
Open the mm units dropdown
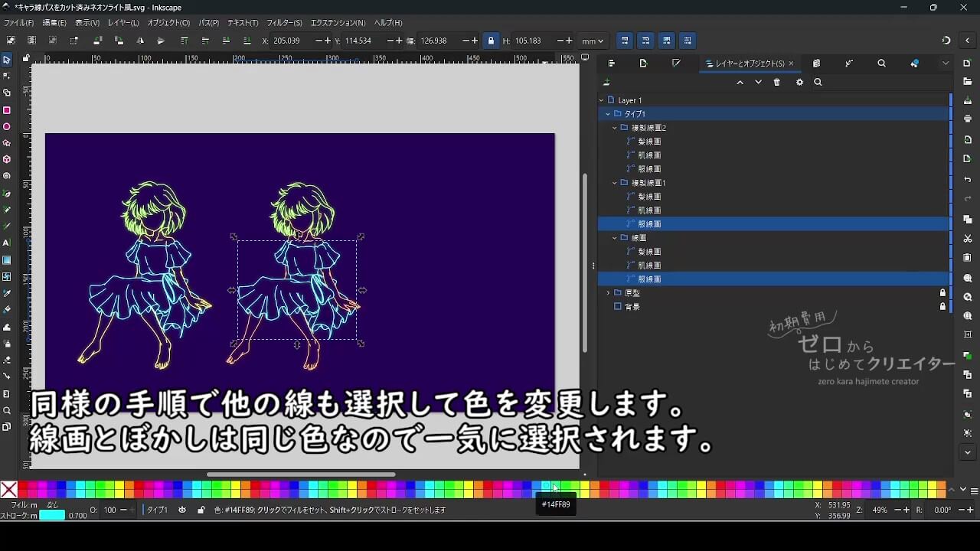pos(593,41)
